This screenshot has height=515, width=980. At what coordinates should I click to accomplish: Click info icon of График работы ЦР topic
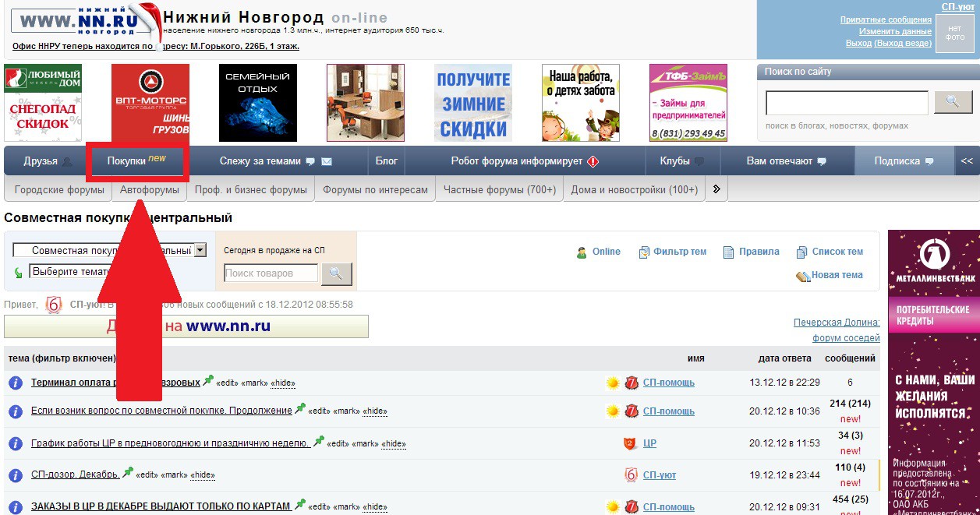pos(15,443)
